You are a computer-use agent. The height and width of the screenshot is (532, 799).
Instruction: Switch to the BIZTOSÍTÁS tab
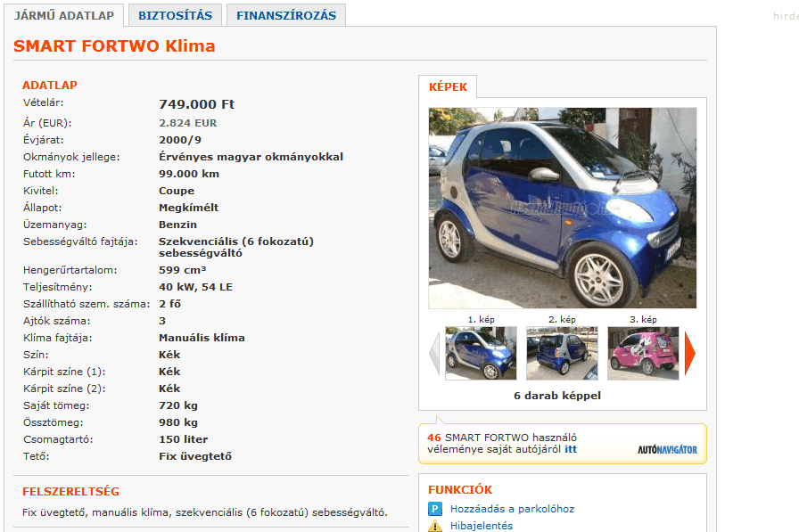click(176, 15)
